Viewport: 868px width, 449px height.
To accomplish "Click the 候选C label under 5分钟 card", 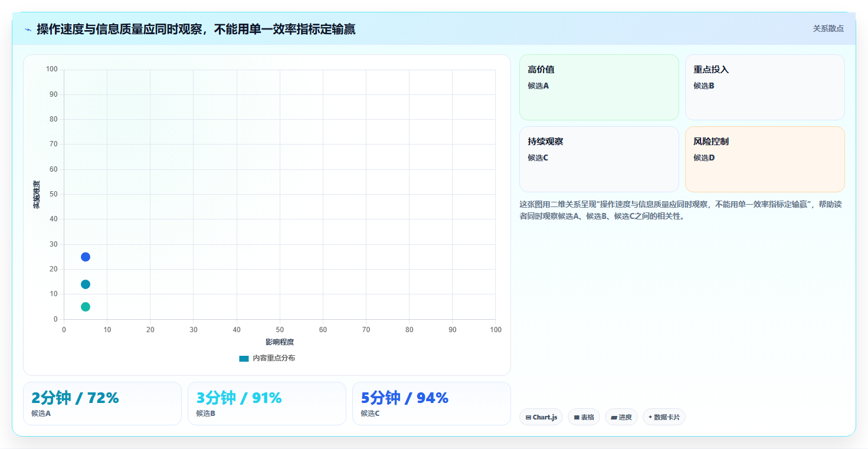I will 370,414.
